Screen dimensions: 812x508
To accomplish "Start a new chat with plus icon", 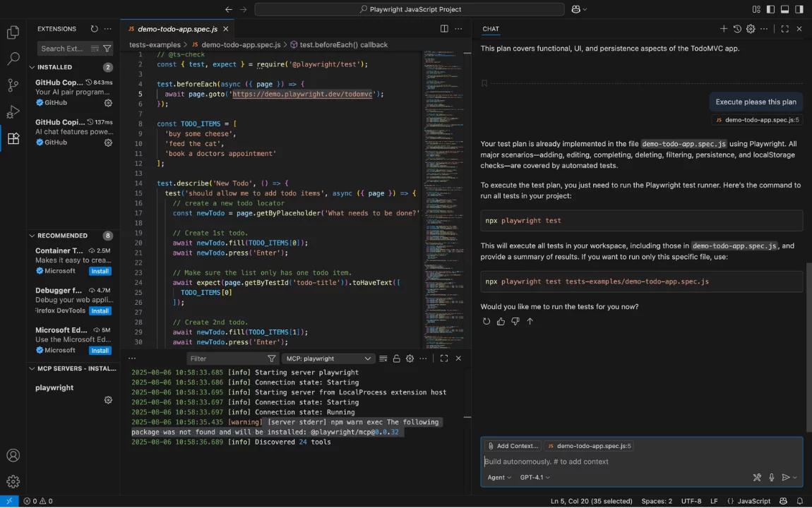I will coord(723,29).
